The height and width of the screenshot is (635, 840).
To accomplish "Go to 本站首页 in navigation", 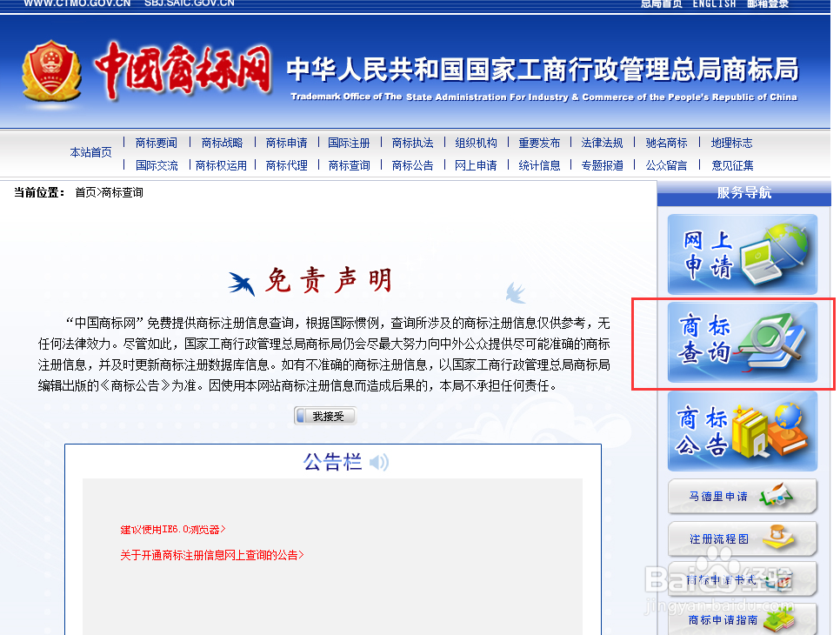I will click(91, 153).
